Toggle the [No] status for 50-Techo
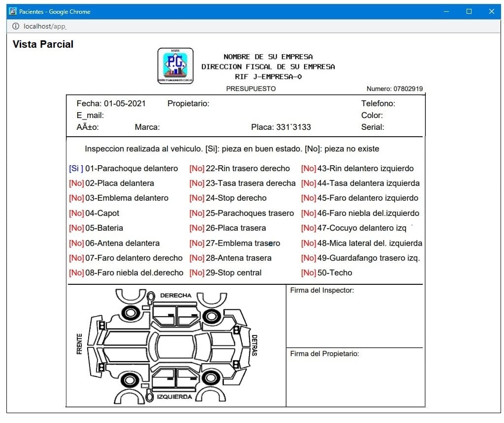Image resolution: width=504 pixels, height=423 pixels. coord(309,272)
